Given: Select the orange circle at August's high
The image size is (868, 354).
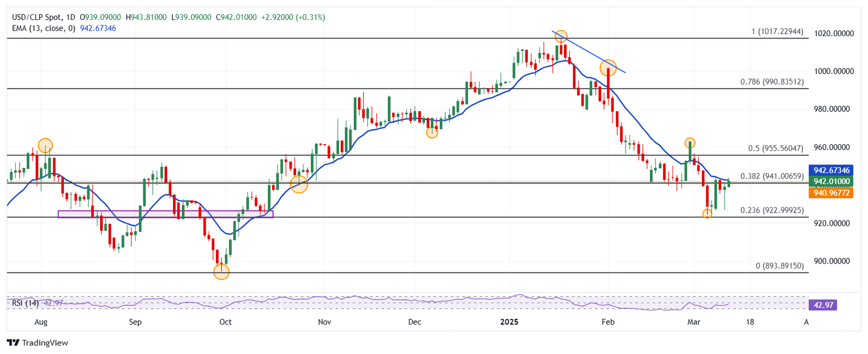Looking at the screenshot, I should coord(45,145).
